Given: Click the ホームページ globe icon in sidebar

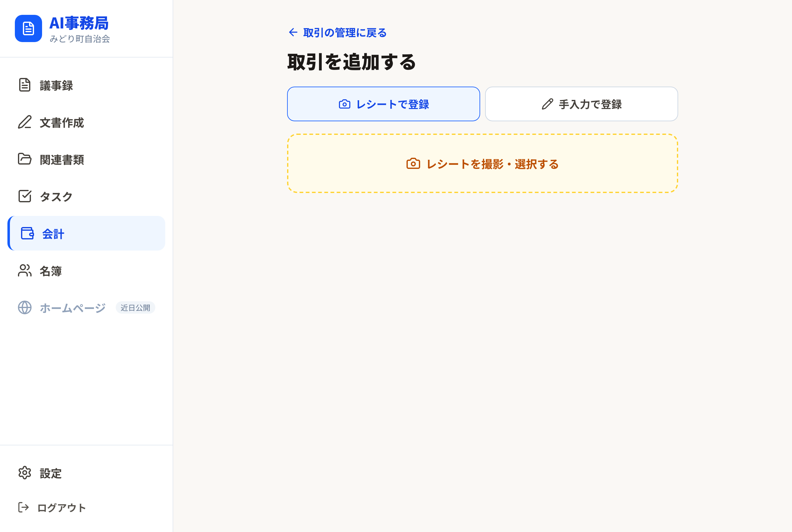Looking at the screenshot, I should coord(25,308).
